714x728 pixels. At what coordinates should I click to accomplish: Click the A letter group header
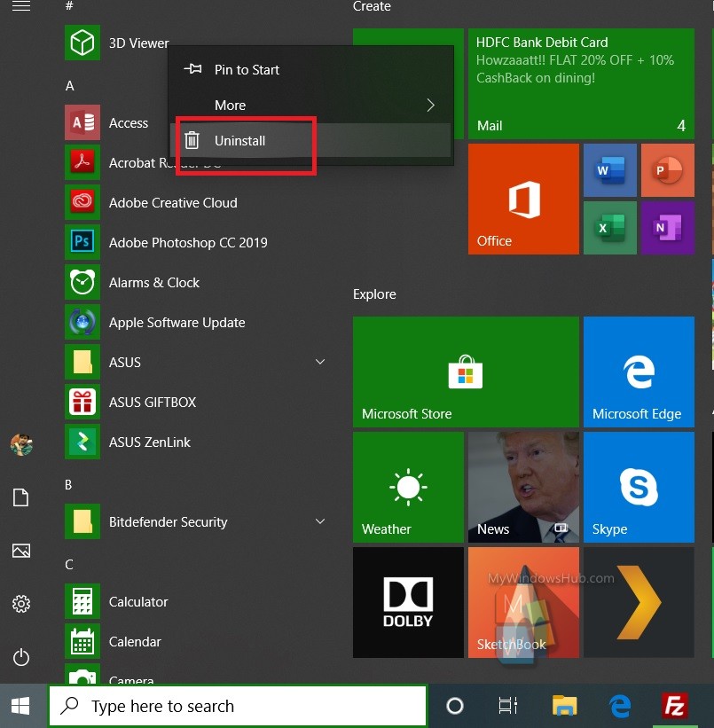point(70,86)
